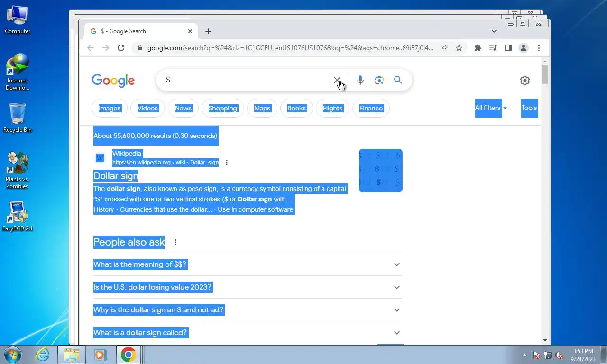Switch to Books results tab
Screen dimensions: 607x364
pyautogui.click(x=296, y=109)
